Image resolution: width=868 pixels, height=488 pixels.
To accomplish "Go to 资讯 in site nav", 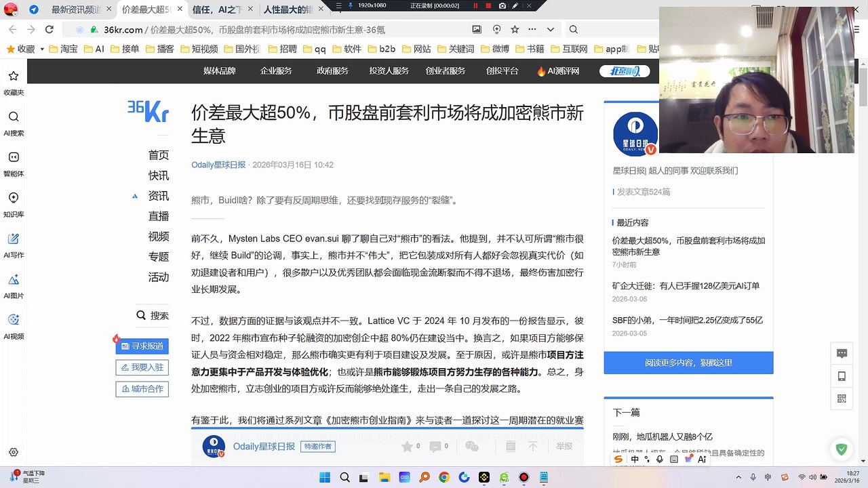I will point(159,196).
